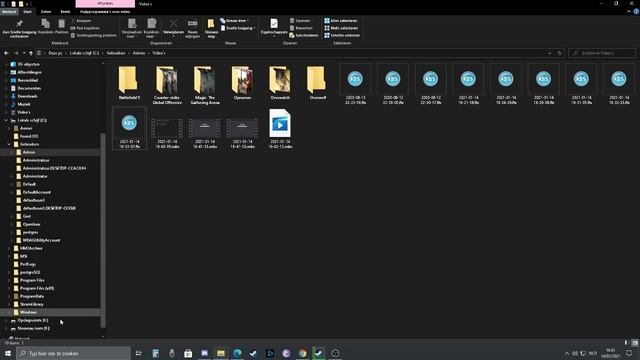Open the address bar history dropdown
Image resolution: width=640 pixels, height=360 pixels.
click(549, 53)
